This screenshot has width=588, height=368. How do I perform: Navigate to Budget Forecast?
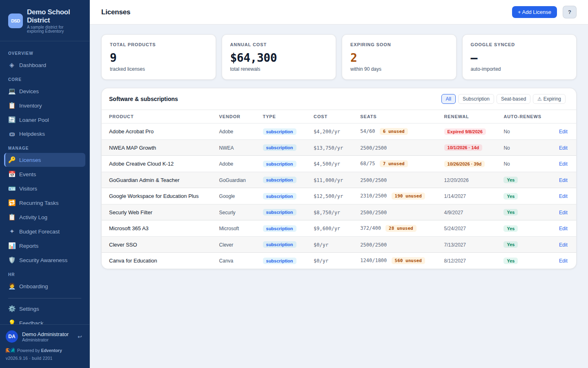click(x=45, y=232)
